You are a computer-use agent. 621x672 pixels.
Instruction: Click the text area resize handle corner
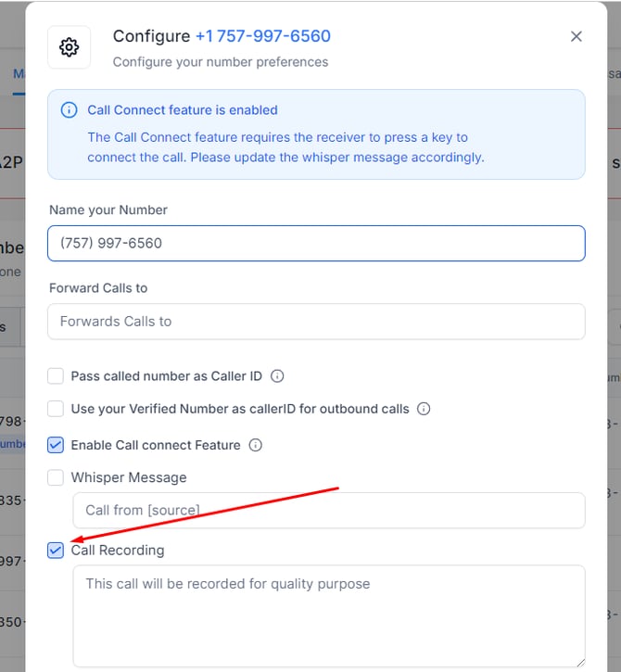click(x=579, y=661)
